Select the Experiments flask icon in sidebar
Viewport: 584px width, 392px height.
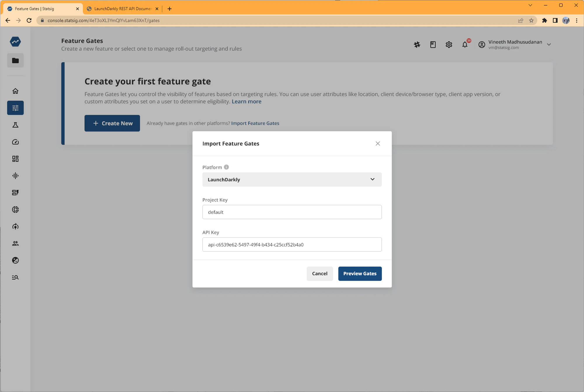coord(15,125)
